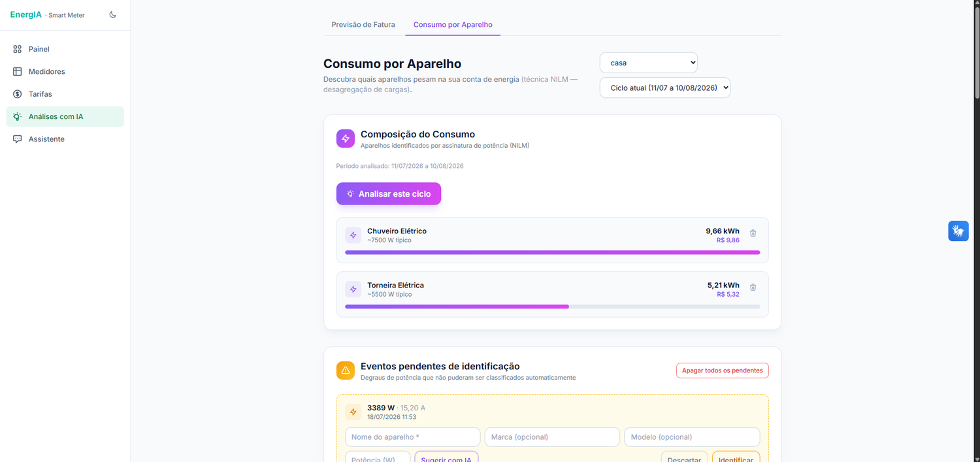Screen dimensions: 980x462
Task: Click the EnergIA logo text
Action: pos(26,14)
